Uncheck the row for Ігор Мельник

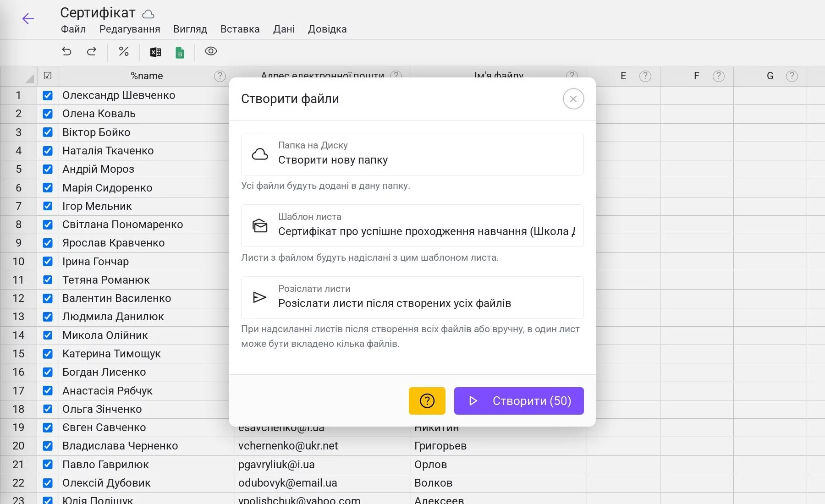[x=48, y=206]
